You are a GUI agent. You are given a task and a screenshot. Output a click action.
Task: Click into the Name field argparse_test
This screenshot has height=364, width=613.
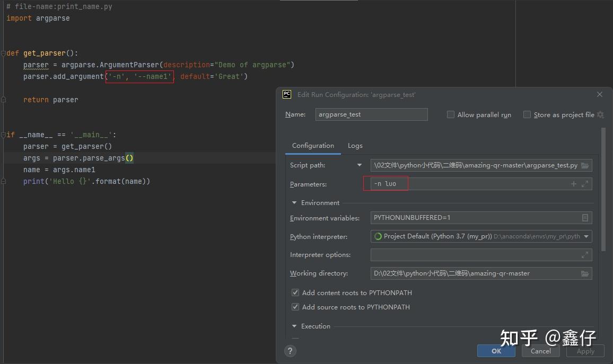click(x=371, y=114)
